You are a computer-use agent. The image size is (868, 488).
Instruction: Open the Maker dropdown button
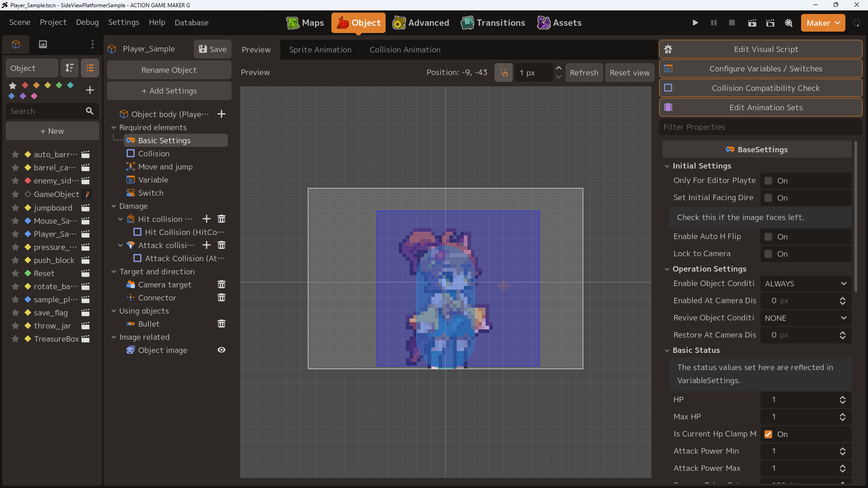coord(823,23)
